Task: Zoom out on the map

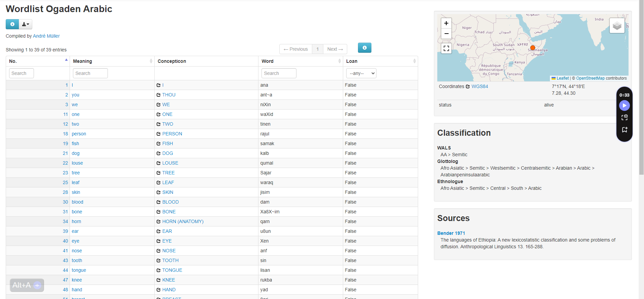Action: (x=446, y=34)
